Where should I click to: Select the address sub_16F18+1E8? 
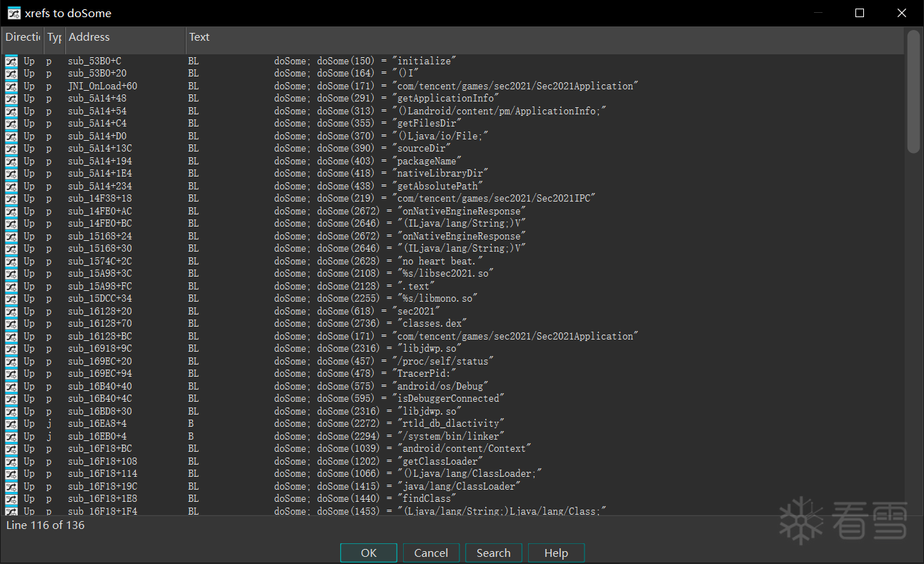[x=103, y=499]
